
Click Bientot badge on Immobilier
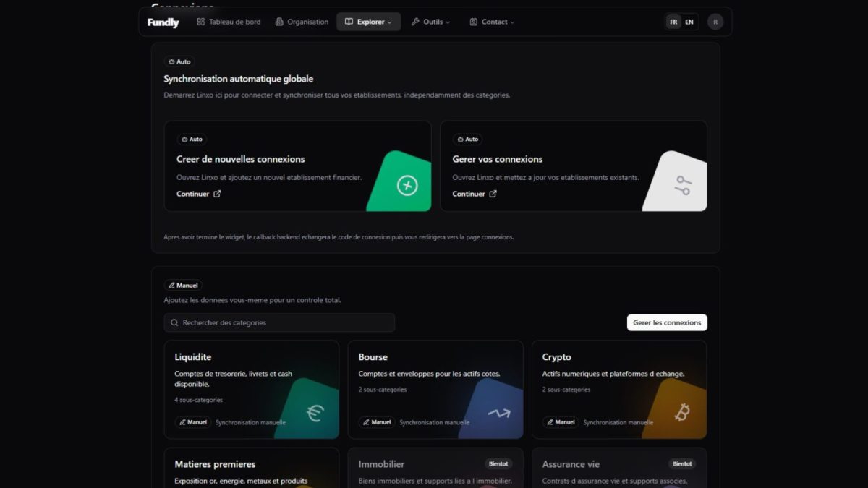click(x=498, y=463)
